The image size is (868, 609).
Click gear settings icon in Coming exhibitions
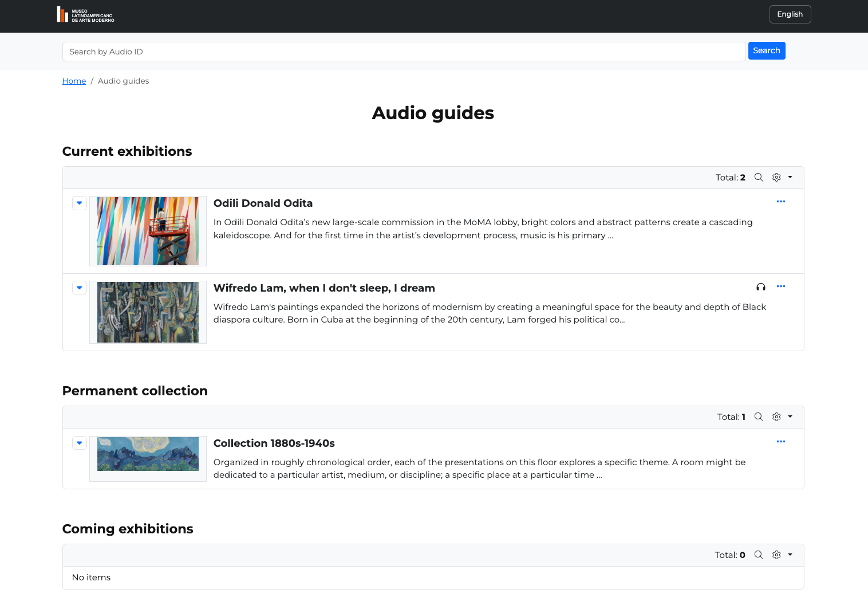776,555
